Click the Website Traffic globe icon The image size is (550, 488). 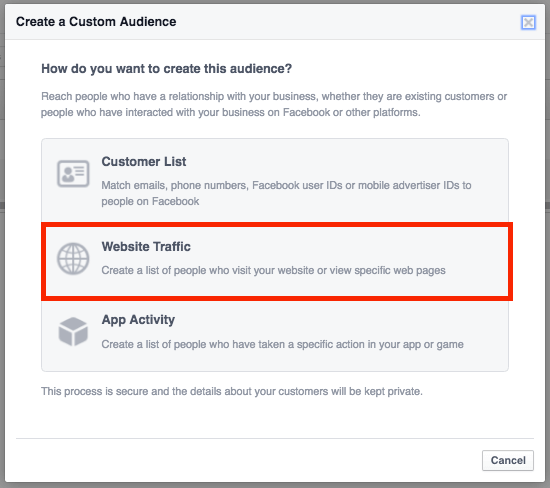(x=73, y=259)
